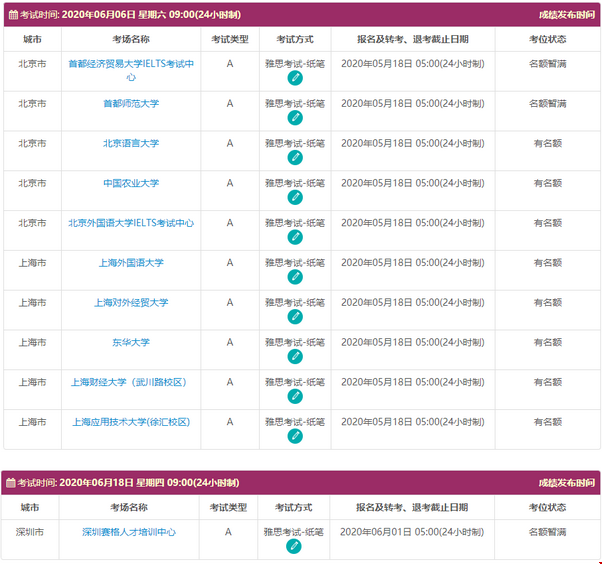This screenshot has width=602, height=564.
Task: Click pencil icon in 深圳赛格人才培训中心 row
Action: click(294, 546)
